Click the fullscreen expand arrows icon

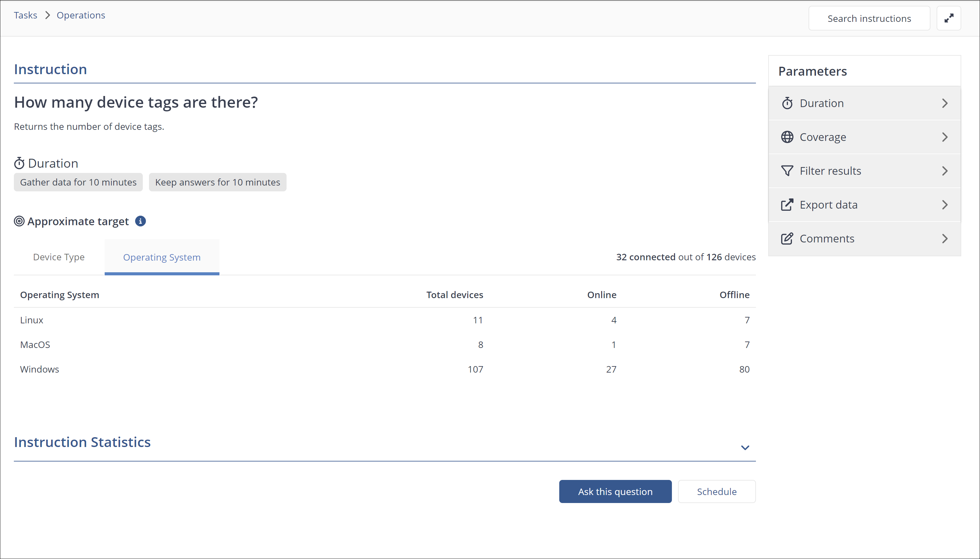click(x=949, y=18)
